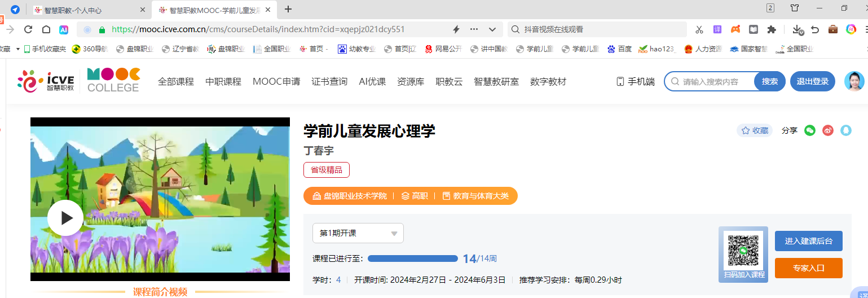Play the course introduction video
Image resolution: width=868 pixels, height=298 pixels.
[65, 218]
